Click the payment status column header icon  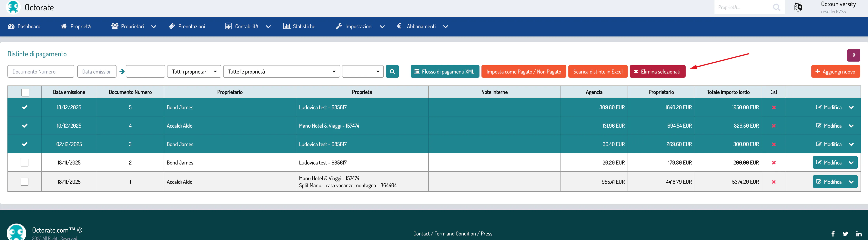[774, 92]
